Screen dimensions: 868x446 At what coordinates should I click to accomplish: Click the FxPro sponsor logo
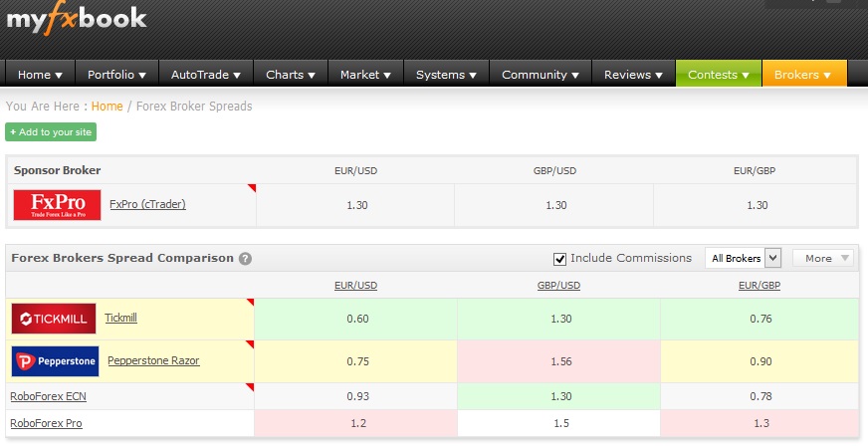pos(57,205)
